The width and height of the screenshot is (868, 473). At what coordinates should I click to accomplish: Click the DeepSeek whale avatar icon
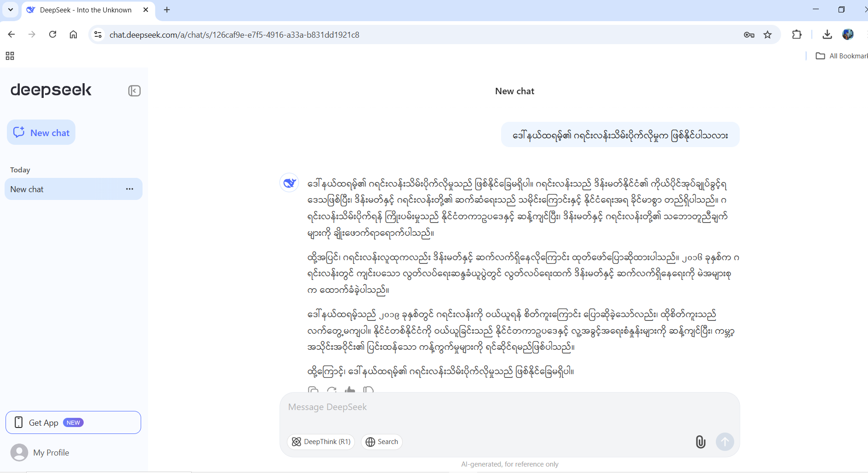[x=289, y=182]
